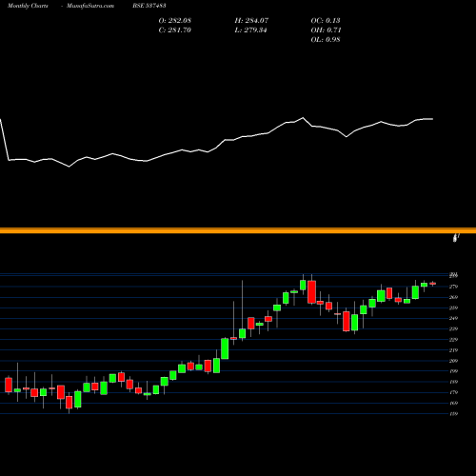Image resolution: width=476 pixels, height=476 pixels.
Task: Select the open value 'O: 282.08'
Action: click(175, 20)
